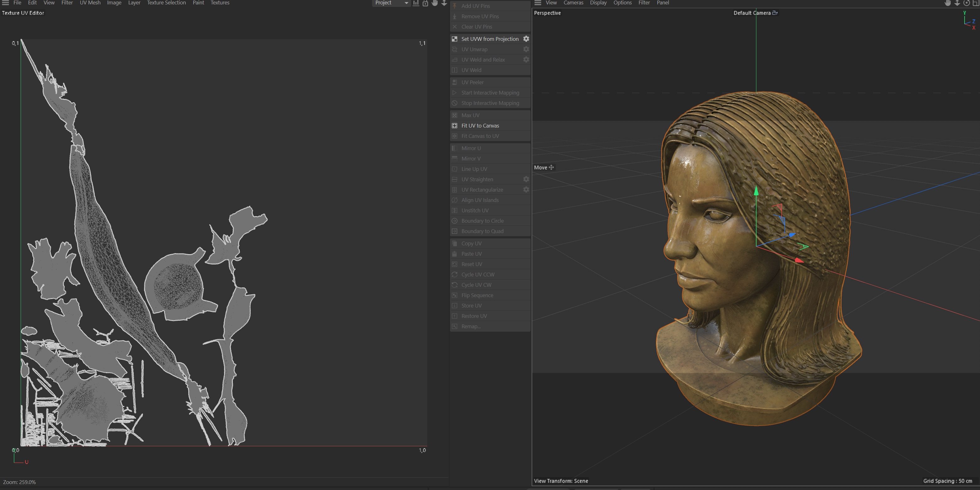Click the hand pan icon in UV editor
This screenshot has width=980, height=490.
point(434,3)
